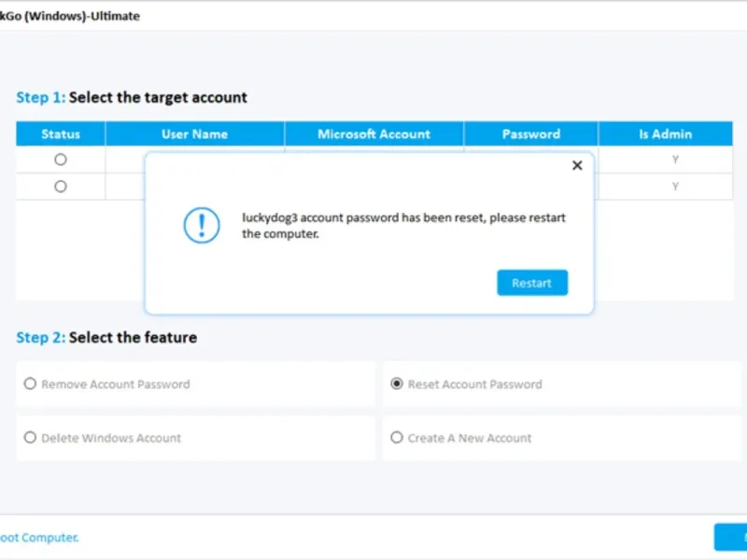Close the password reset notification dialog
The width and height of the screenshot is (747, 560).
tap(577, 165)
